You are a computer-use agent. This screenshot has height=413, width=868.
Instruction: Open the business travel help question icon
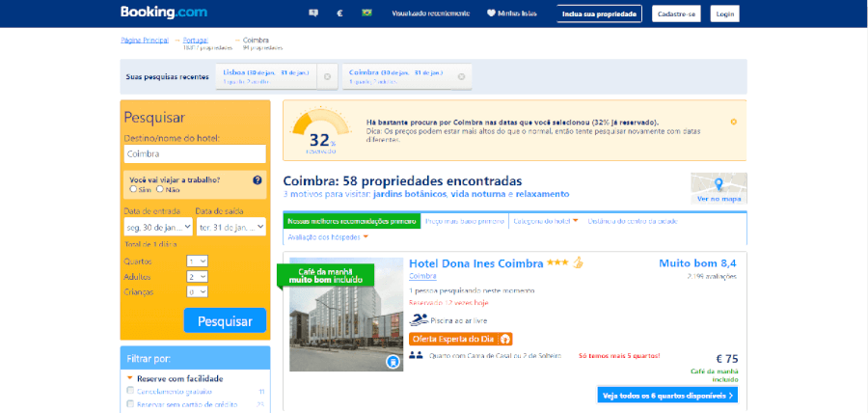tap(257, 179)
